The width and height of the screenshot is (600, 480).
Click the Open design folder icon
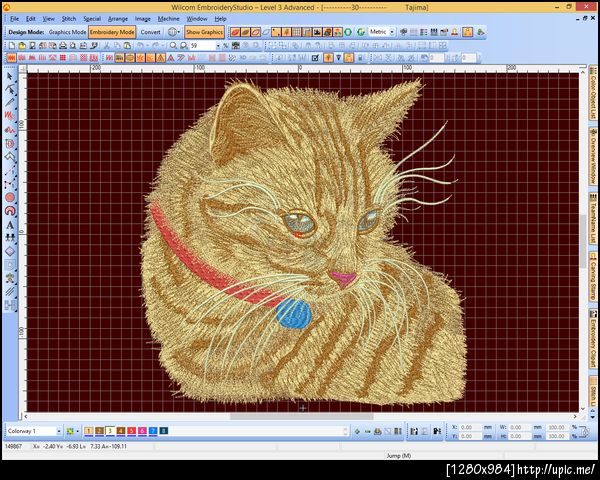coord(22,46)
